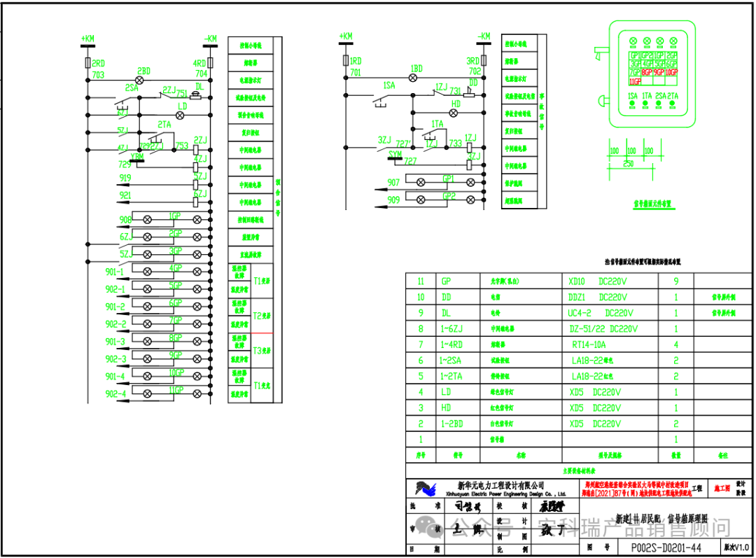Click wire number 753
The width and height of the screenshot is (756, 558).
click(182, 146)
